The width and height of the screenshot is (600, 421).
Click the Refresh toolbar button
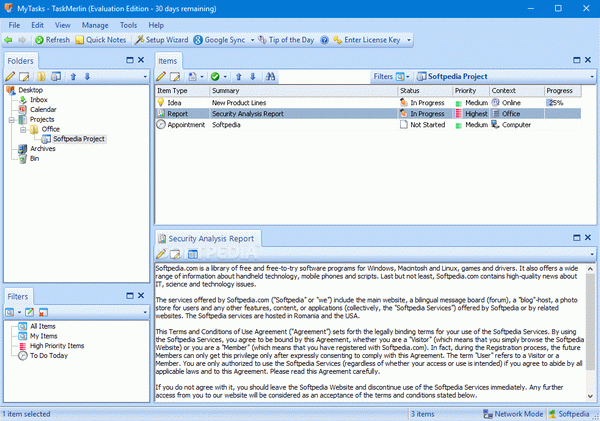52,40
